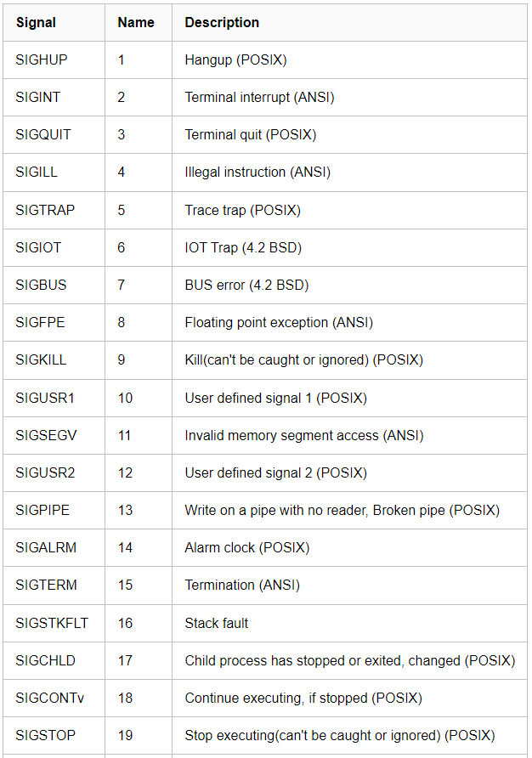Click the Description column header
Viewport: 532px width, 758px height.
click(222, 23)
